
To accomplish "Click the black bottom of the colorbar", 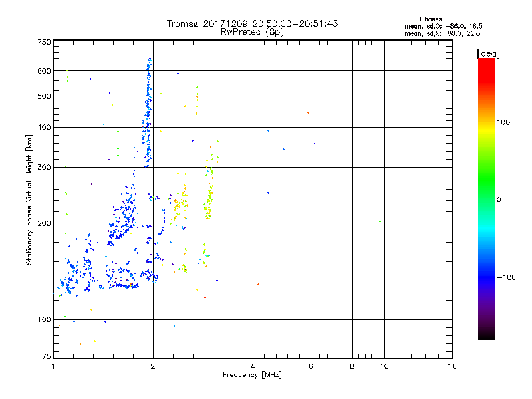I will (487, 334).
